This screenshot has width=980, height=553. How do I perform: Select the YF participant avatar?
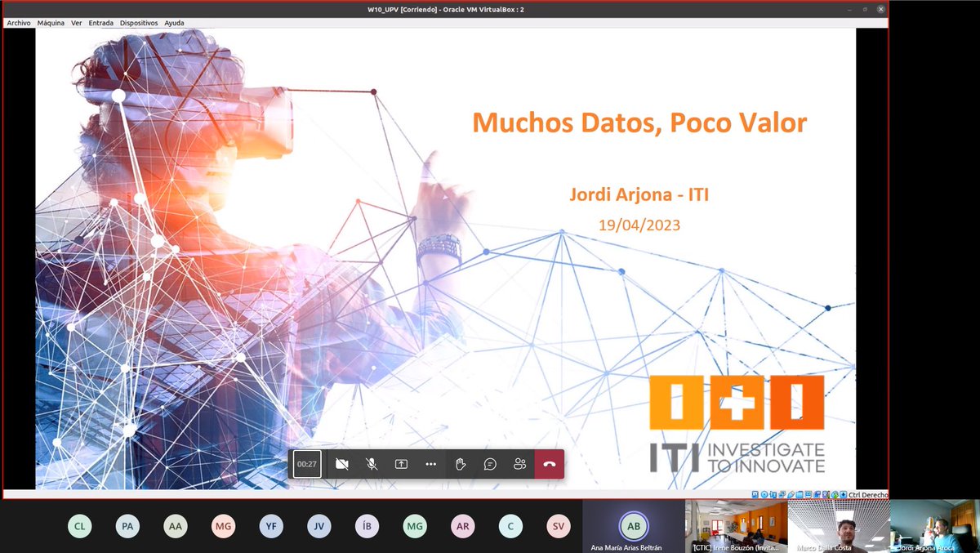(271, 527)
